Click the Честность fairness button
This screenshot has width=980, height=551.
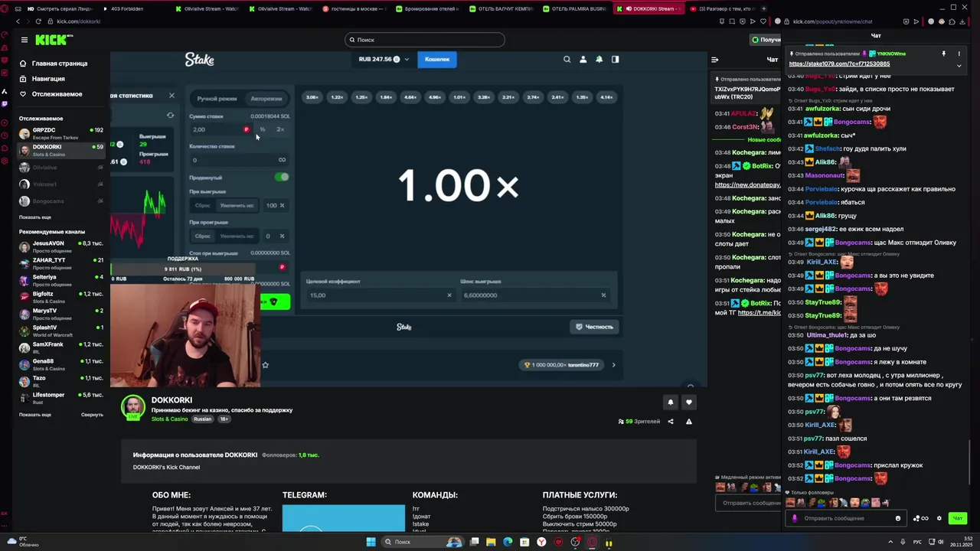click(594, 327)
